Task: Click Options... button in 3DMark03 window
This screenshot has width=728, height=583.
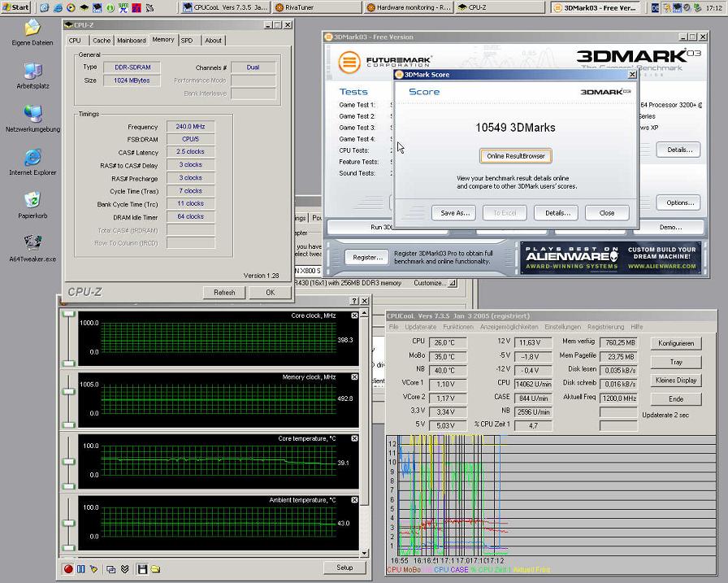Action: click(678, 202)
